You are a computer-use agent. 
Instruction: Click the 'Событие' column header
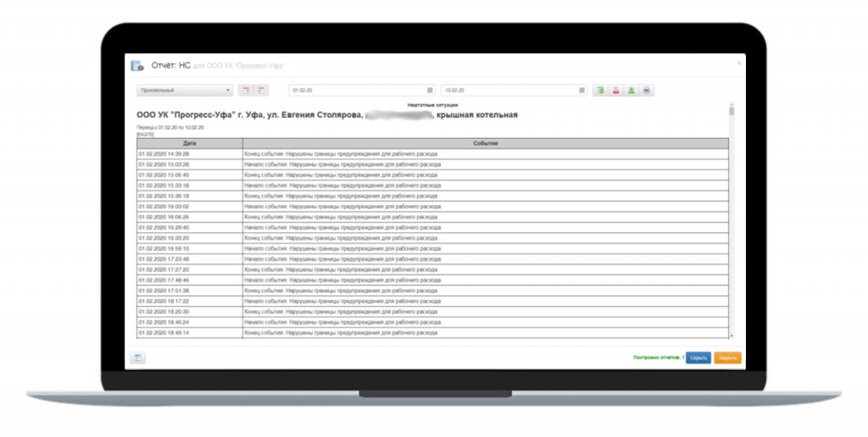pyautogui.click(x=486, y=143)
